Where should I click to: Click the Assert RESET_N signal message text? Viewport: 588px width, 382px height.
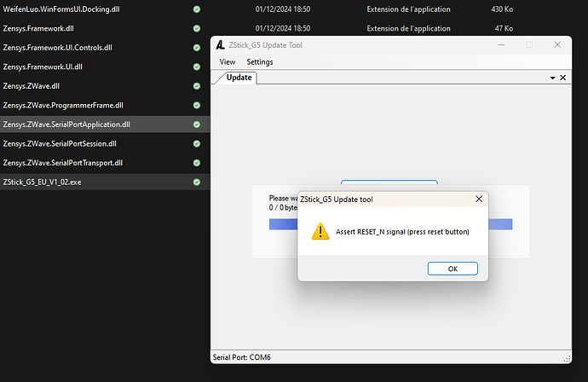point(402,232)
